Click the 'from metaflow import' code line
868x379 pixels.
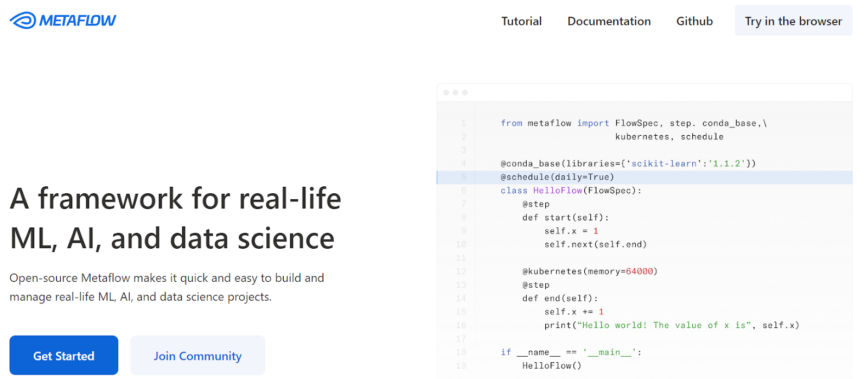click(x=634, y=123)
